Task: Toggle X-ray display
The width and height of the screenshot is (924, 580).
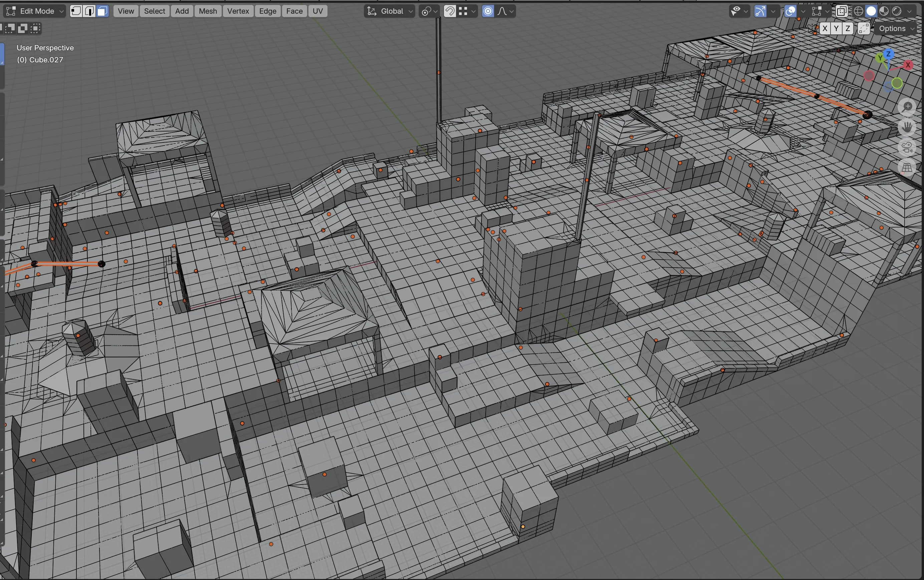Action: point(842,11)
